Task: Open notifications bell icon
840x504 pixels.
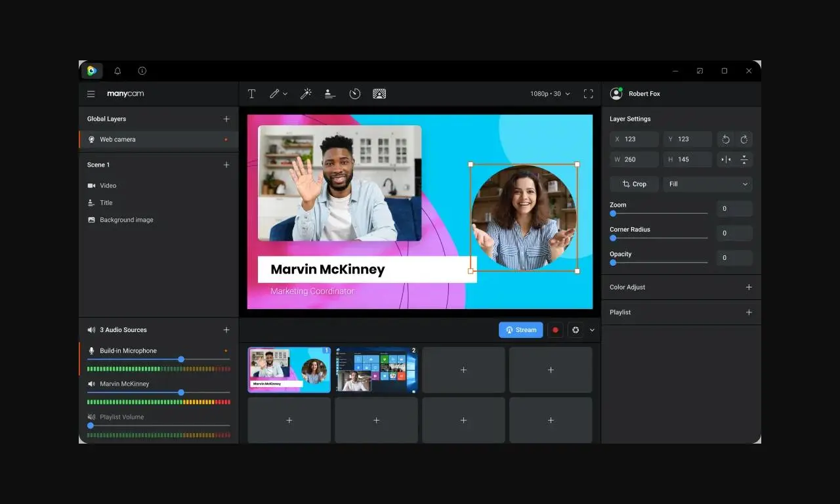Action: (x=117, y=71)
